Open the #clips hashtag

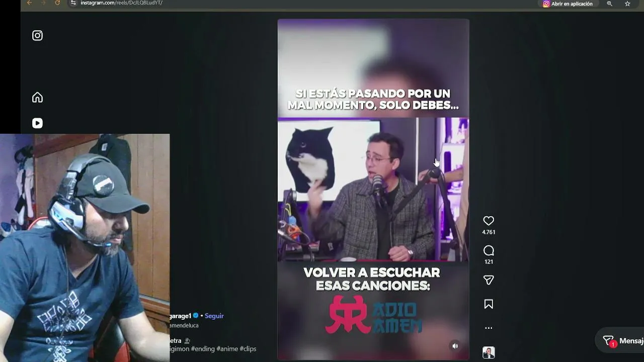[248, 349]
